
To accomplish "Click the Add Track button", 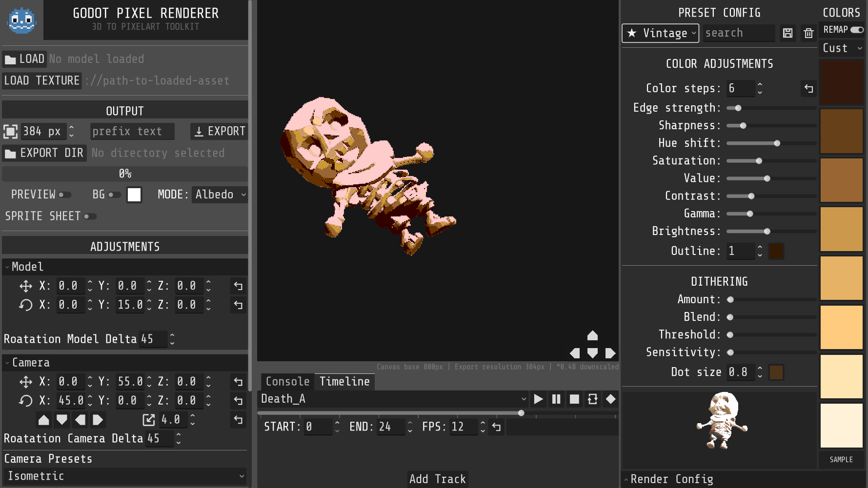I will click(437, 480).
